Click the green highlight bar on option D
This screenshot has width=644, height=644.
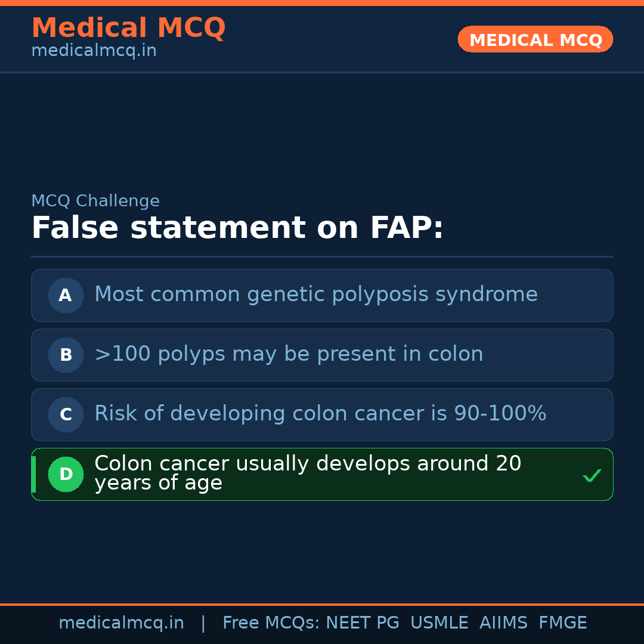(33, 474)
